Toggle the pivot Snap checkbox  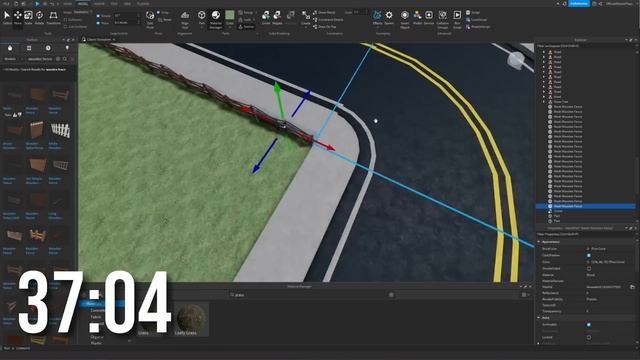tap(158, 13)
